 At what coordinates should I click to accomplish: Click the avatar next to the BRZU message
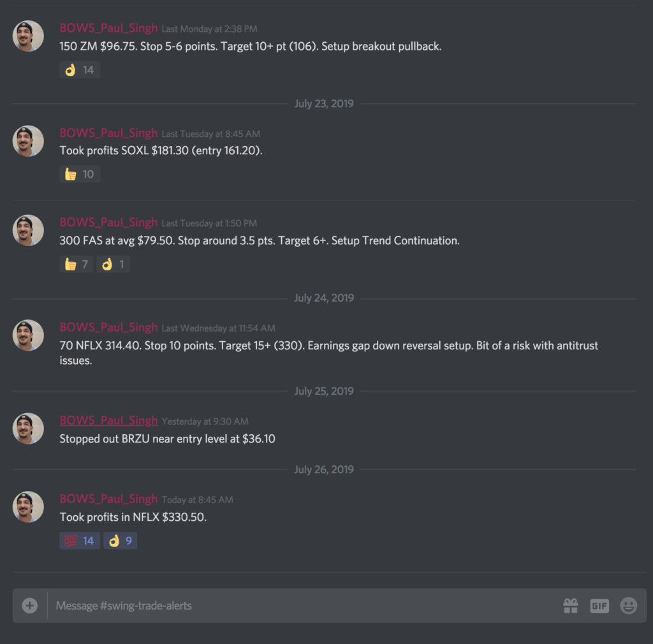(28, 428)
